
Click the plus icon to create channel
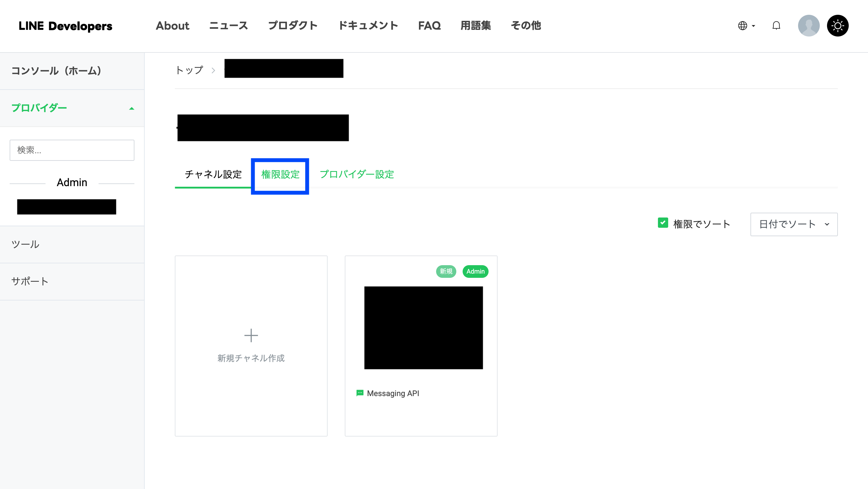click(x=251, y=335)
